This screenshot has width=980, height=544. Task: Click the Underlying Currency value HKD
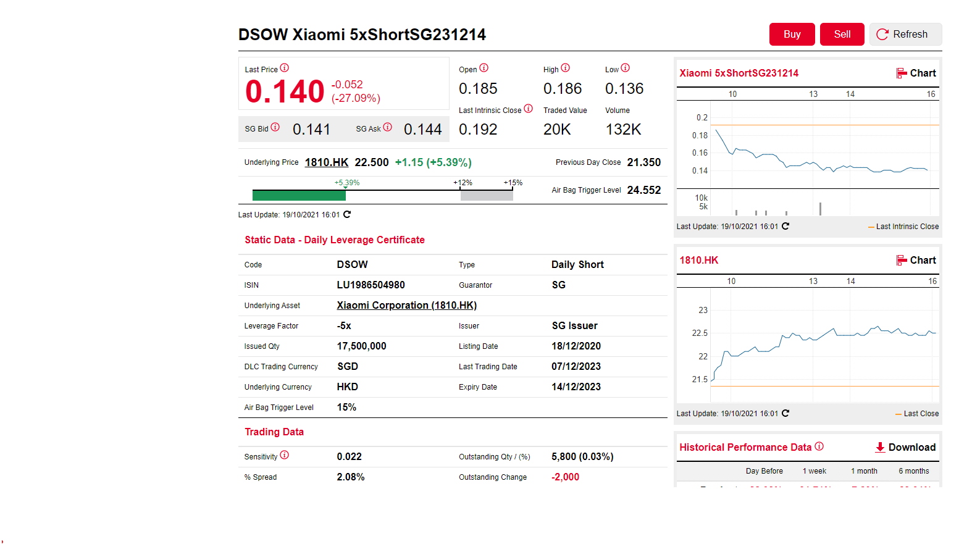click(x=348, y=387)
